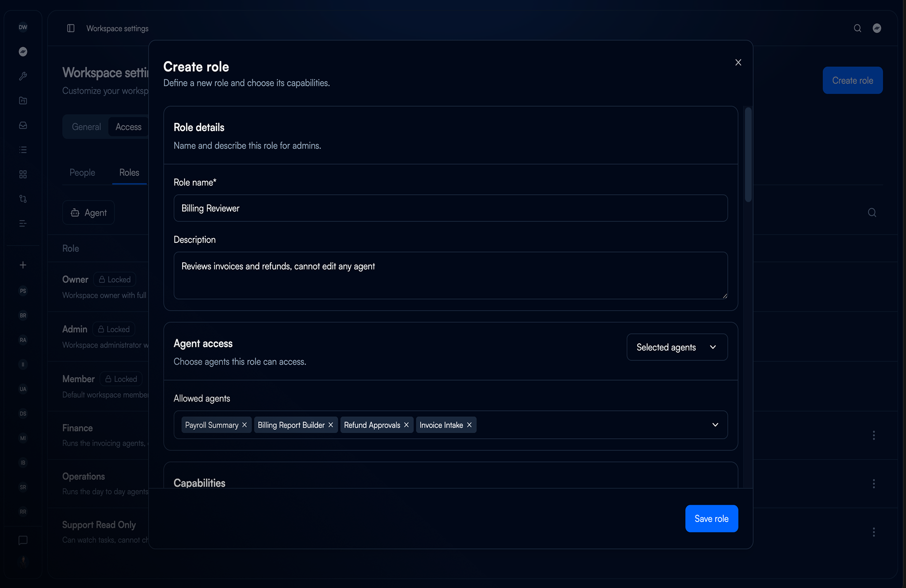The image size is (906, 588).
Task: Open the Finance row three-dot menu
Action: (874, 436)
